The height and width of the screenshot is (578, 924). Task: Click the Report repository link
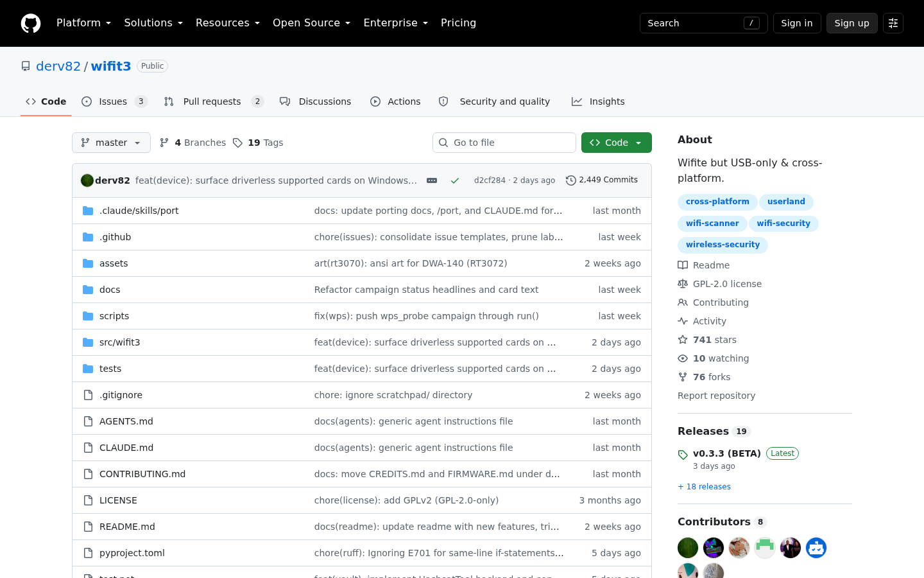tap(716, 396)
